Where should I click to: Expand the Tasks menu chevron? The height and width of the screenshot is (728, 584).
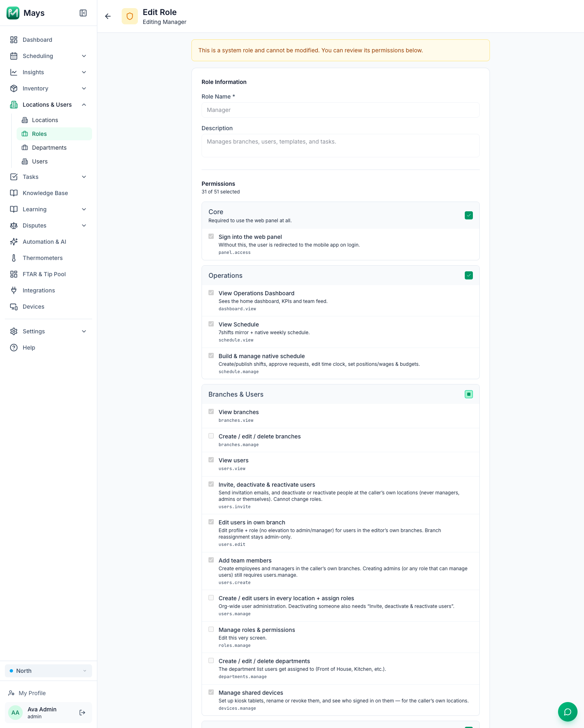(x=84, y=177)
